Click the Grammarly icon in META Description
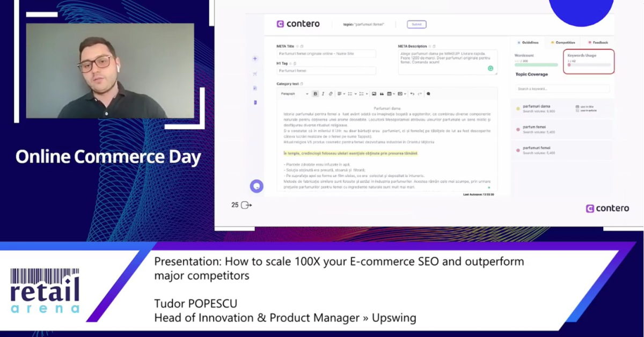644x337 pixels. coord(491,68)
